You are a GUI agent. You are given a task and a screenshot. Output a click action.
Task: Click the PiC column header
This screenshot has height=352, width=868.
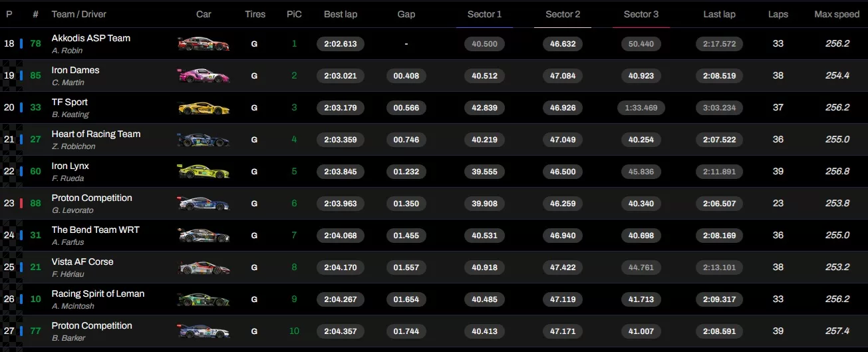294,14
